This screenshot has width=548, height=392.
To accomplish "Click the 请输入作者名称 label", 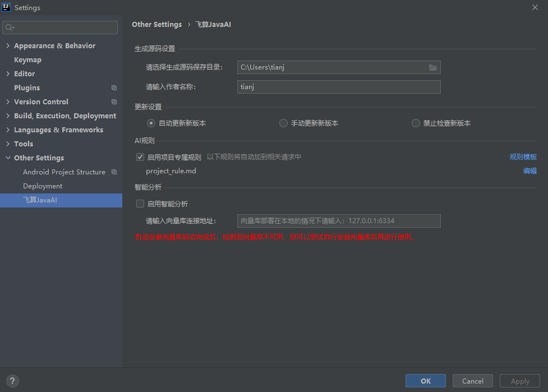I will click(x=171, y=87).
